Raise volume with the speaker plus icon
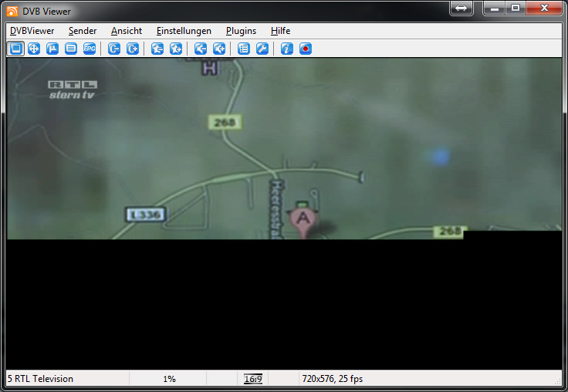The image size is (568, 392). [x=219, y=49]
